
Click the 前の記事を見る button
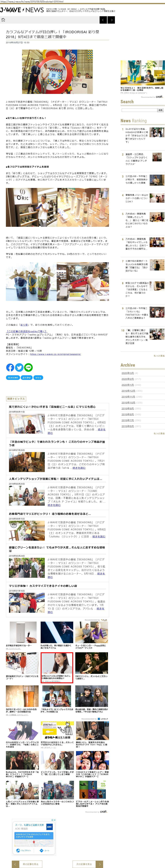pos(31,864)
